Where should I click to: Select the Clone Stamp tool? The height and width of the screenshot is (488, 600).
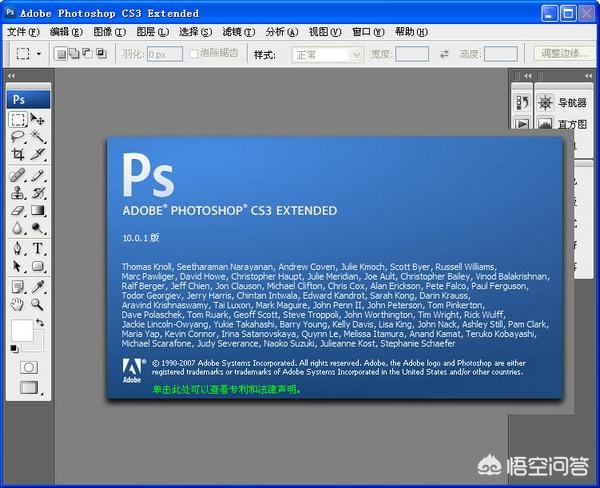point(18,193)
